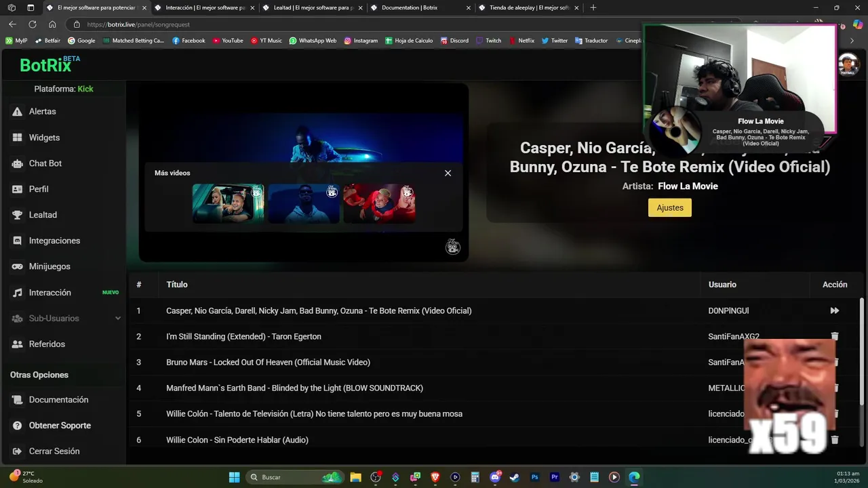Select the middle suggested video thumbnail
Screen dimensions: 868x488
pos(303,203)
